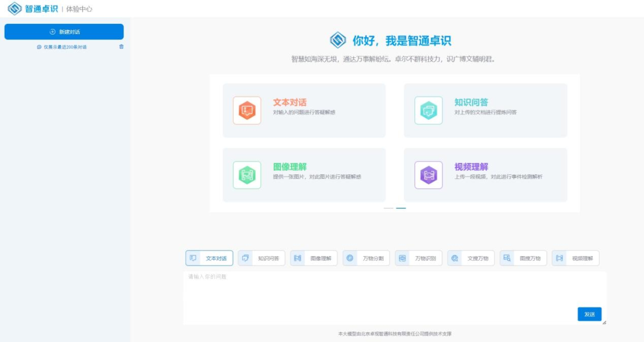Switch to 文本对话 mode tab
This screenshot has height=342, width=644.
[209, 258]
